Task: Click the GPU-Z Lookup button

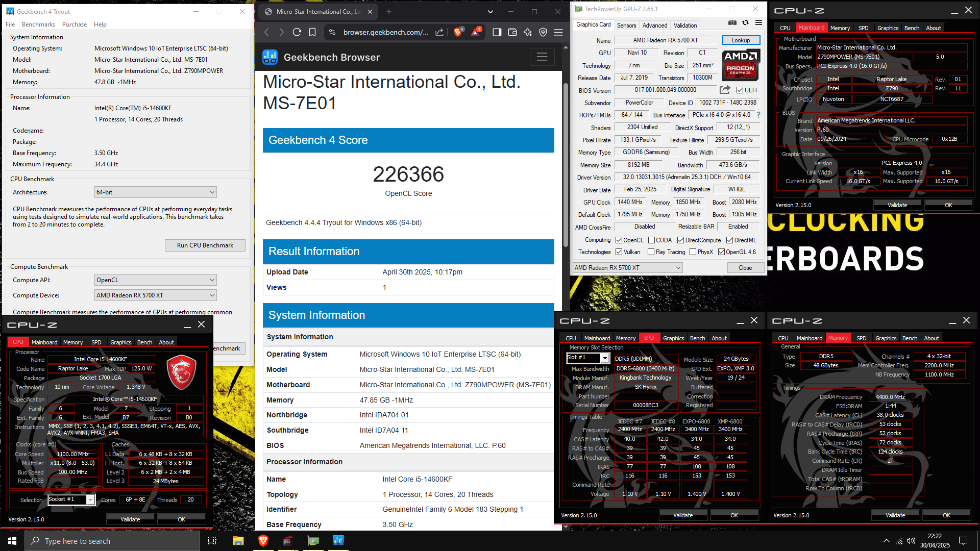Action: click(x=741, y=40)
